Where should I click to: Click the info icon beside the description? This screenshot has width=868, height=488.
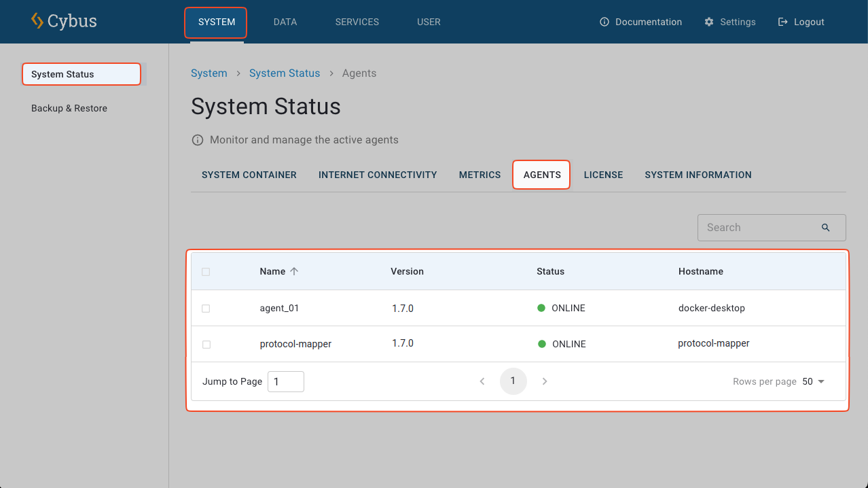pyautogui.click(x=198, y=140)
